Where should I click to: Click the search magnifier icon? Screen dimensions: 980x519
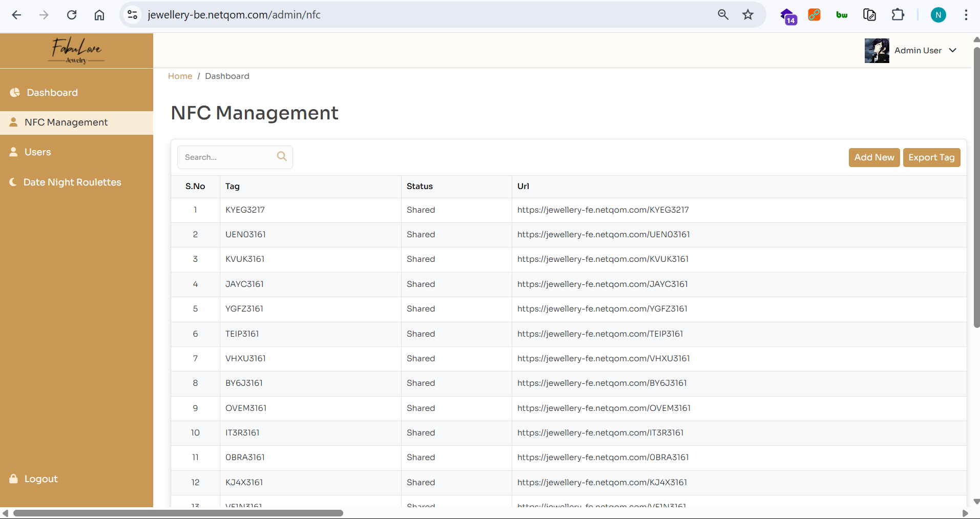coord(282,156)
